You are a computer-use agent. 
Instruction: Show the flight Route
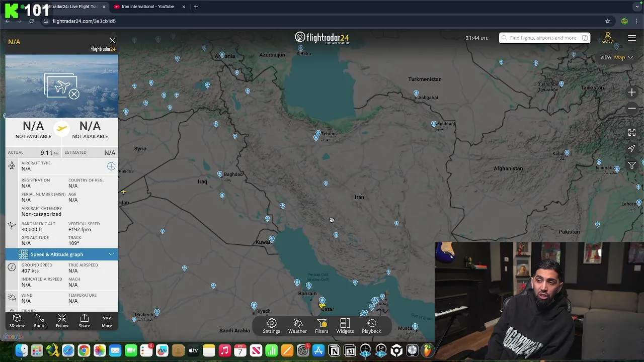coord(40,321)
